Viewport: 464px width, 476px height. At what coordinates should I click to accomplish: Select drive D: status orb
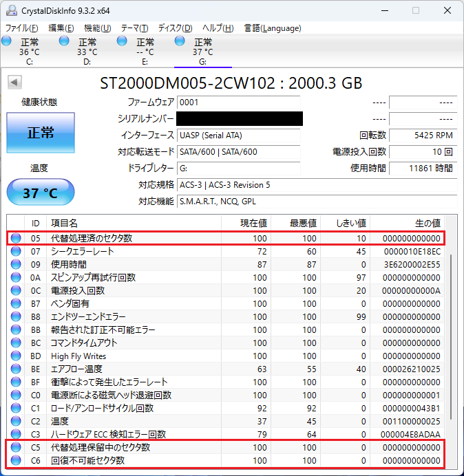[64, 41]
